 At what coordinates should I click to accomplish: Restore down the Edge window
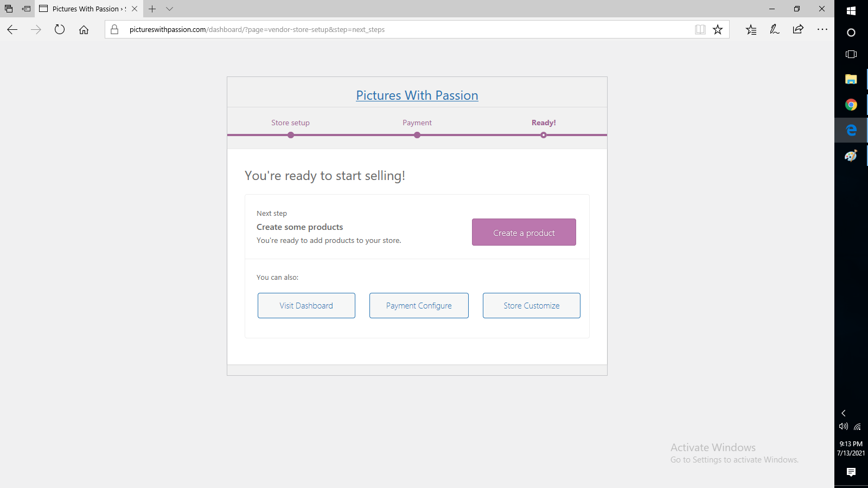[797, 9]
